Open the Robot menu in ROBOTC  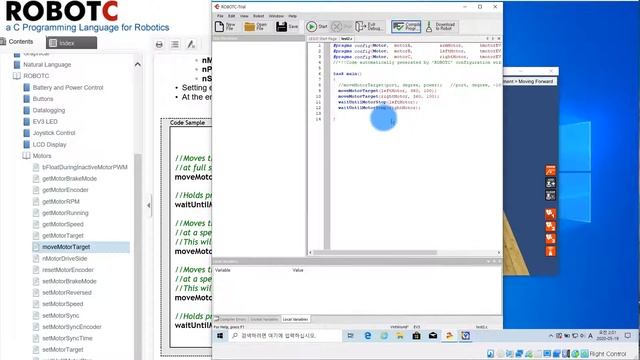258,16
